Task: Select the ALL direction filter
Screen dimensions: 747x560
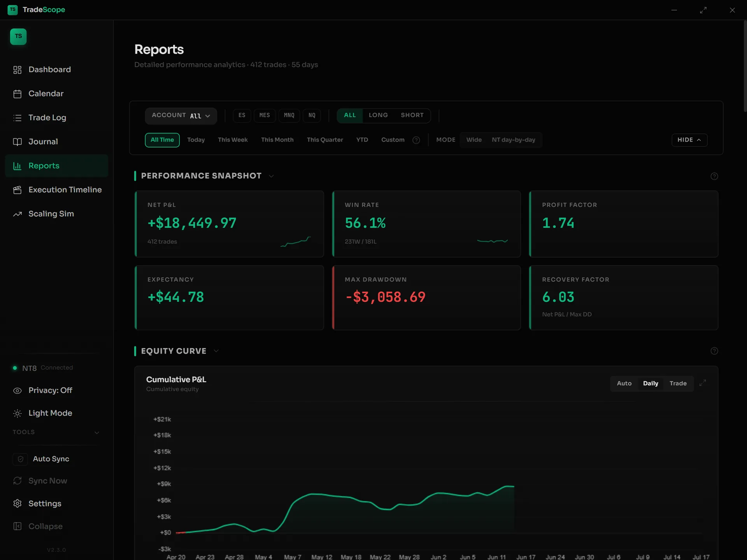Action: pos(350,115)
